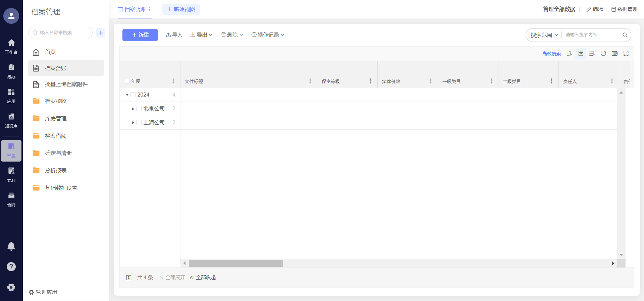Open the notifications bell icon
This screenshot has height=301, width=644.
click(11, 246)
